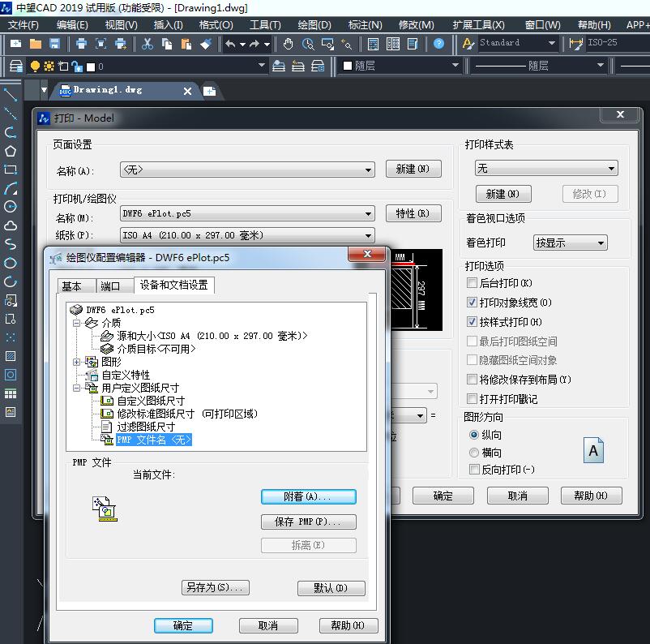This screenshot has width=650, height=644.
Task: Click the Undo arrow icon
Action: [231, 43]
